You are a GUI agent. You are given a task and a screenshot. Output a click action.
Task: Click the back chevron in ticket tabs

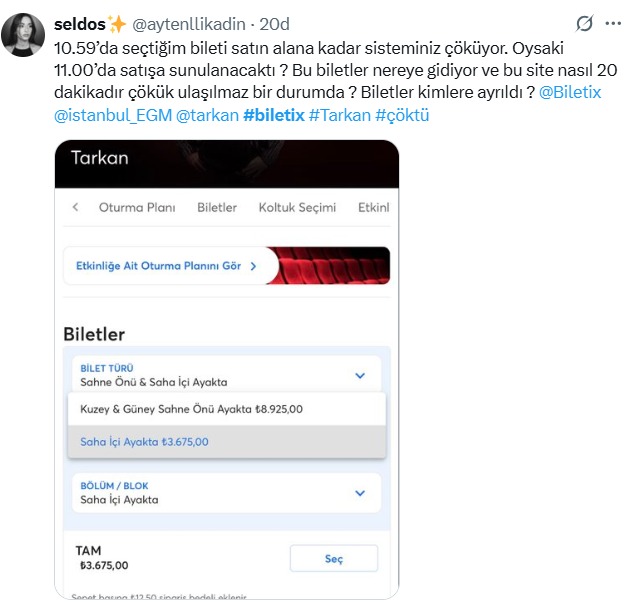[x=75, y=207]
